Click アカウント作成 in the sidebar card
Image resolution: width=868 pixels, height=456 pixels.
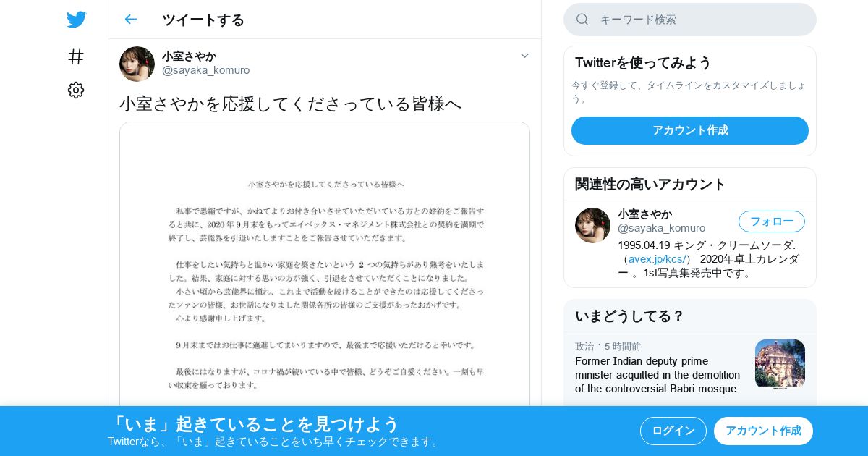[689, 130]
